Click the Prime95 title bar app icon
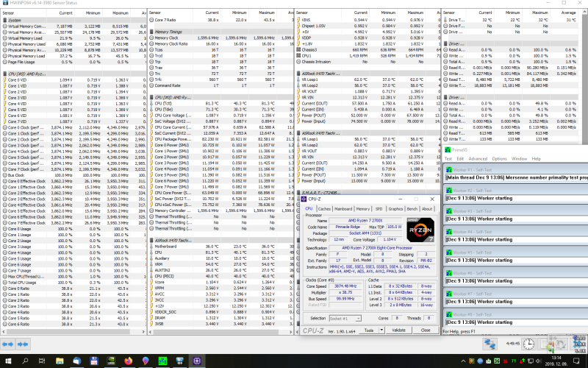This screenshot has height=368, width=588. [448, 149]
